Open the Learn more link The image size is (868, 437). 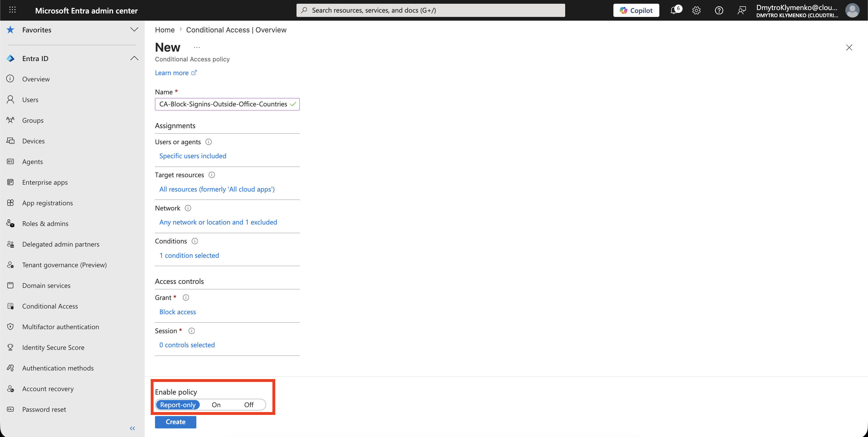[176, 73]
